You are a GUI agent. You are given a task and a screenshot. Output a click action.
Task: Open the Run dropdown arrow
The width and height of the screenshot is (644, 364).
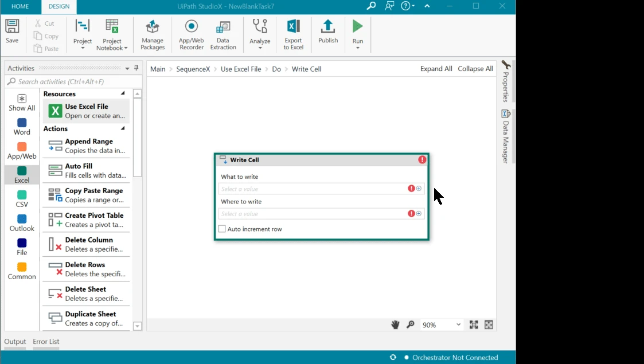pos(358,48)
